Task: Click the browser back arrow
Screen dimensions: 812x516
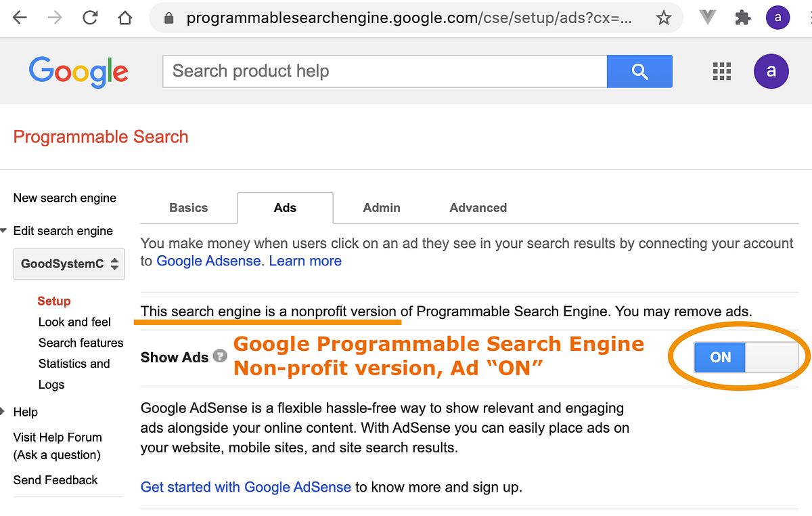Action: (20, 18)
